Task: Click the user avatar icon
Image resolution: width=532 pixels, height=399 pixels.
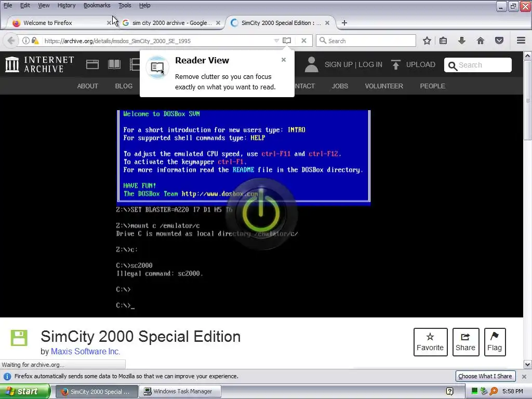Action: (x=311, y=64)
